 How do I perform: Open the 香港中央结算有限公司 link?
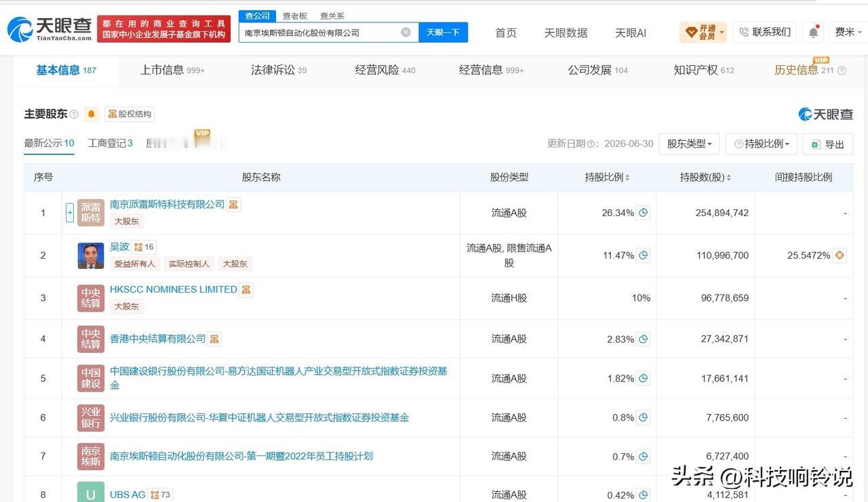click(x=157, y=339)
